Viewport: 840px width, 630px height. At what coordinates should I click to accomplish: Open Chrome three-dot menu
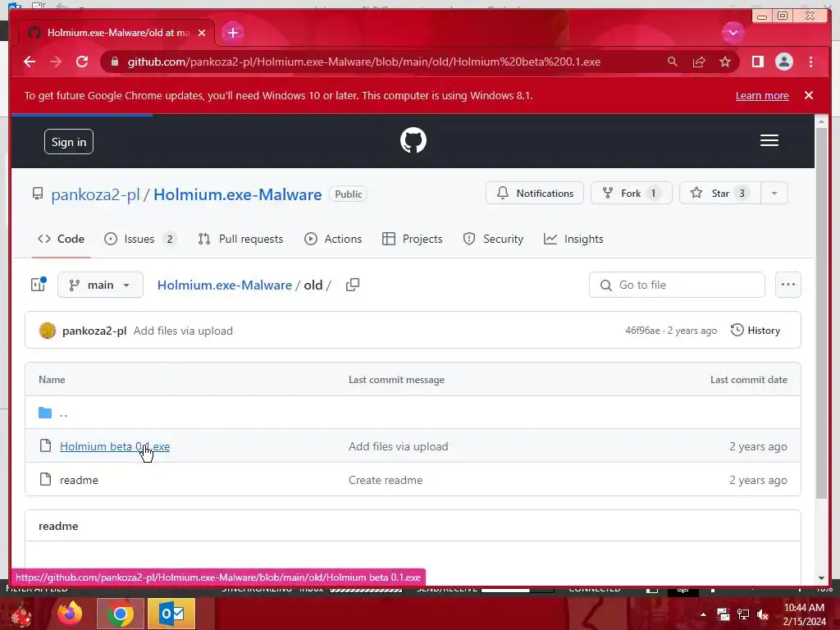pyautogui.click(x=810, y=62)
